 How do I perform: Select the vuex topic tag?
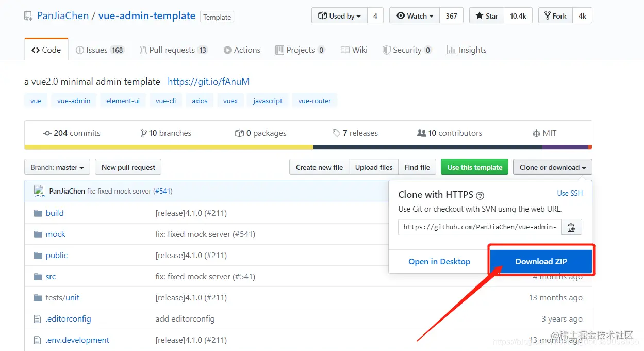tap(230, 101)
